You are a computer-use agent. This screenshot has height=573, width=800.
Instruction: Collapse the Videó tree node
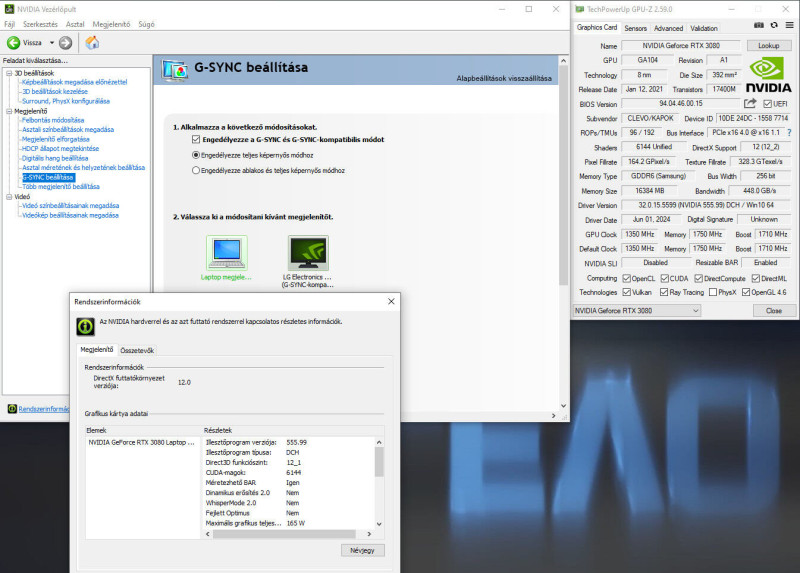[x=9, y=196]
